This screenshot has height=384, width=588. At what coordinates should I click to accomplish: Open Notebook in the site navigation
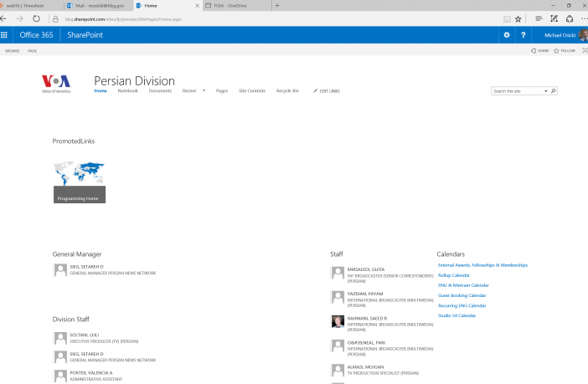click(128, 90)
